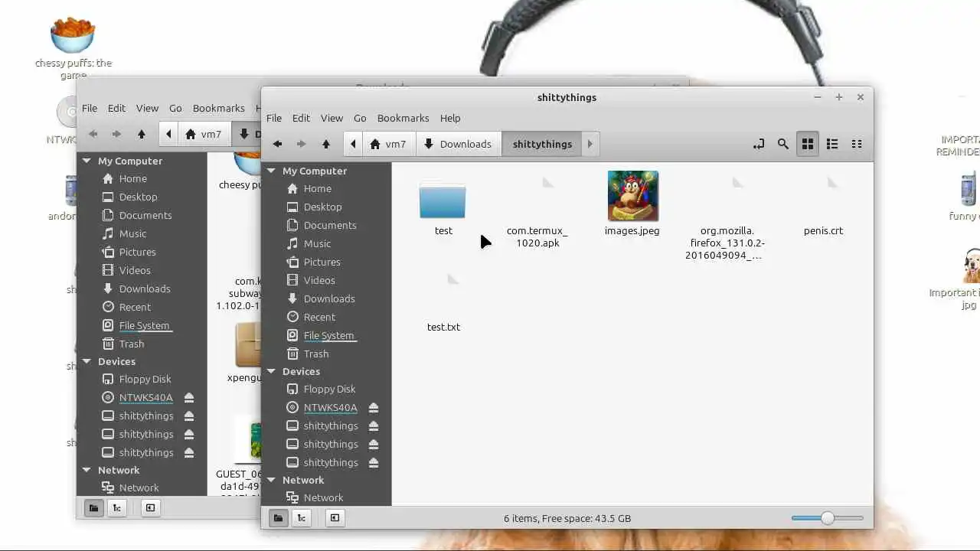This screenshot has width=980, height=551.
Task: Click Downloads in shittythings window path bar
Action: point(458,144)
